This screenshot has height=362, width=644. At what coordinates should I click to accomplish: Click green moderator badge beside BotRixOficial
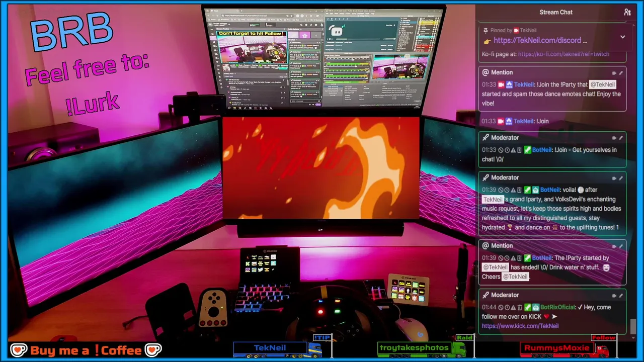[x=528, y=307]
